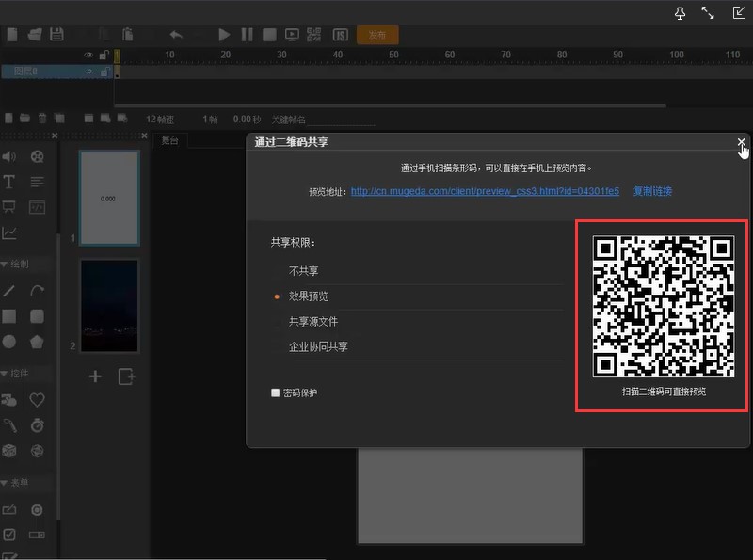The height and width of the screenshot is (560, 753).
Task: Select the straight line drawing tool
Action: click(9, 291)
